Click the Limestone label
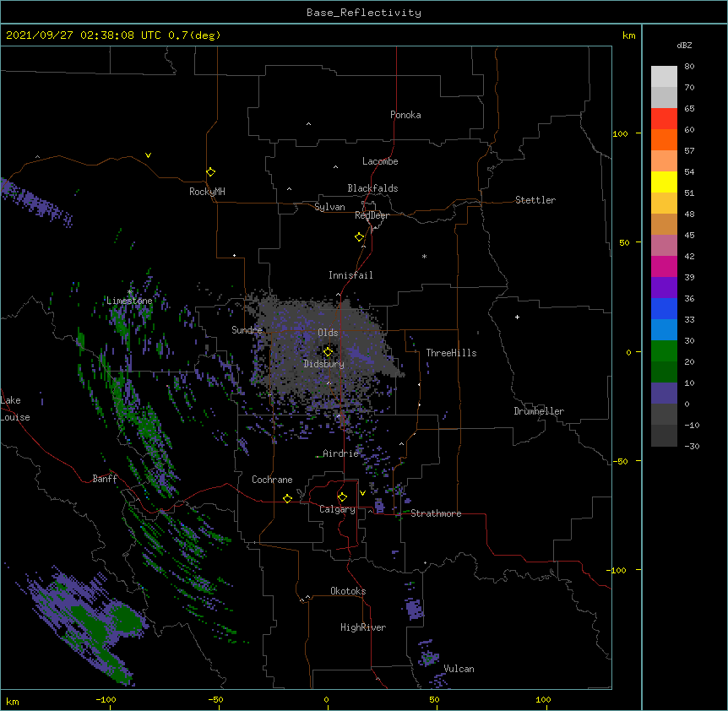 point(129,301)
